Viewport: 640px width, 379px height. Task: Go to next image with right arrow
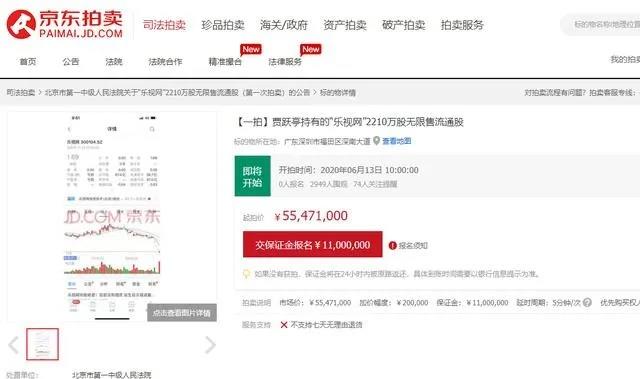210,345
